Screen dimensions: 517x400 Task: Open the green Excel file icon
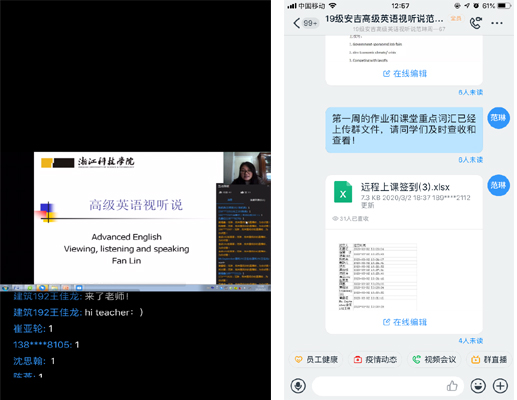point(343,192)
